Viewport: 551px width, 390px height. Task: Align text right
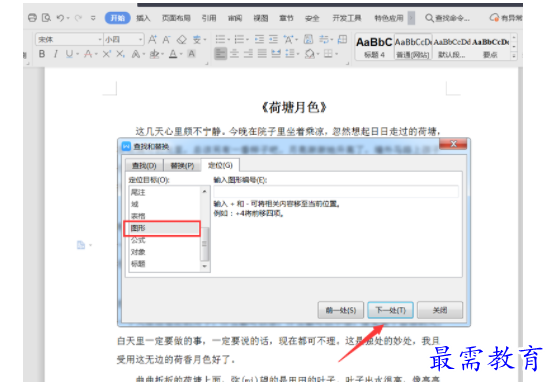[x=248, y=54]
